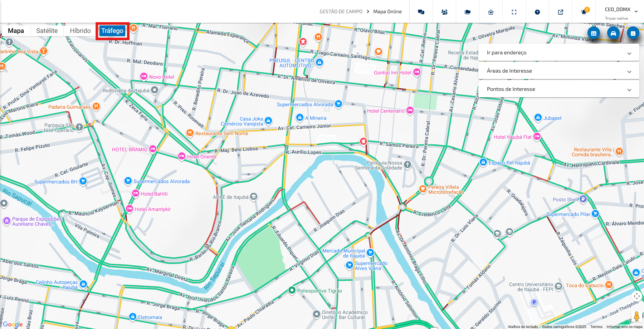Click the Hotel BaHiti marker
This screenshot has width=644, height=329.
pos(136,193)
